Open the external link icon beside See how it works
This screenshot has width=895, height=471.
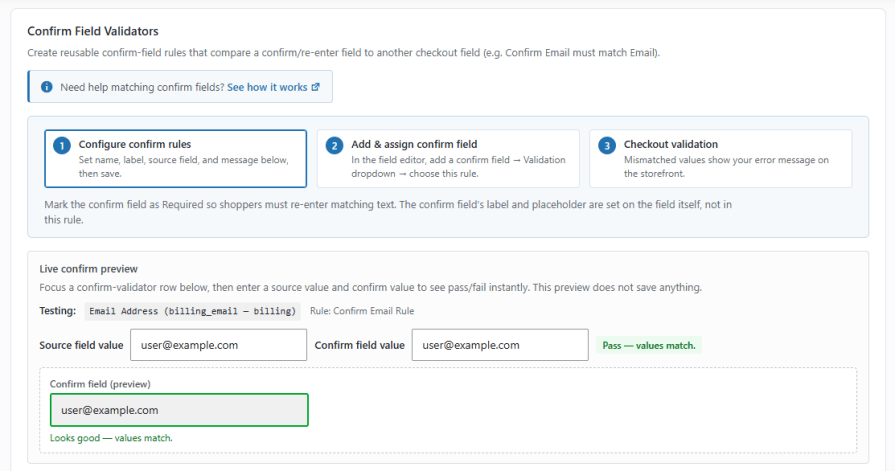point(316,87)
